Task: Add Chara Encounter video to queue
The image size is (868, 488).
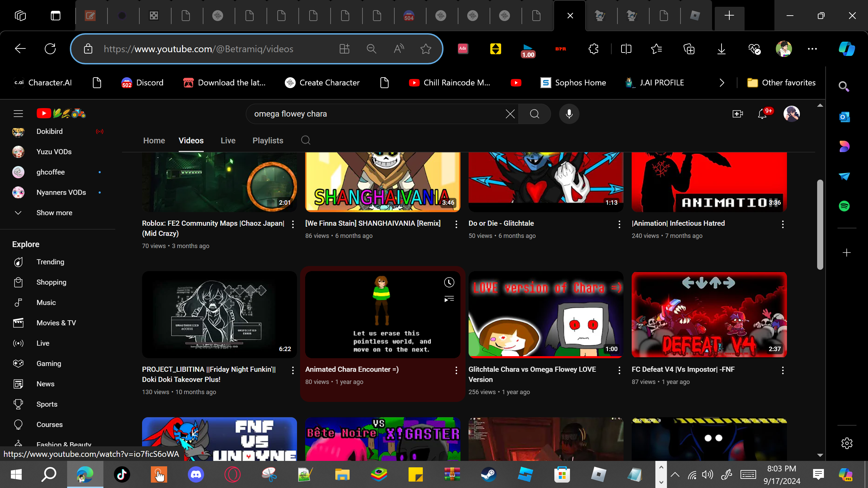Action: [x=449, y=299]
